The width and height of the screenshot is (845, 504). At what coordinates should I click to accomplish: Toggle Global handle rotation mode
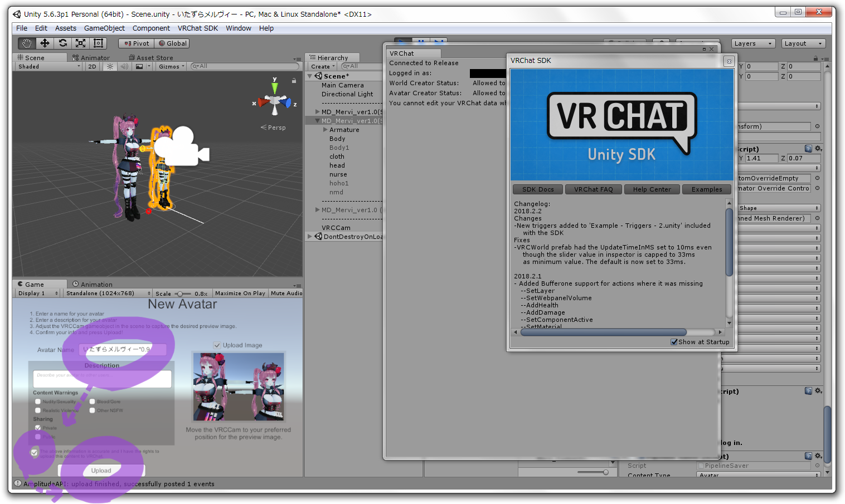[x=172, y=43]
